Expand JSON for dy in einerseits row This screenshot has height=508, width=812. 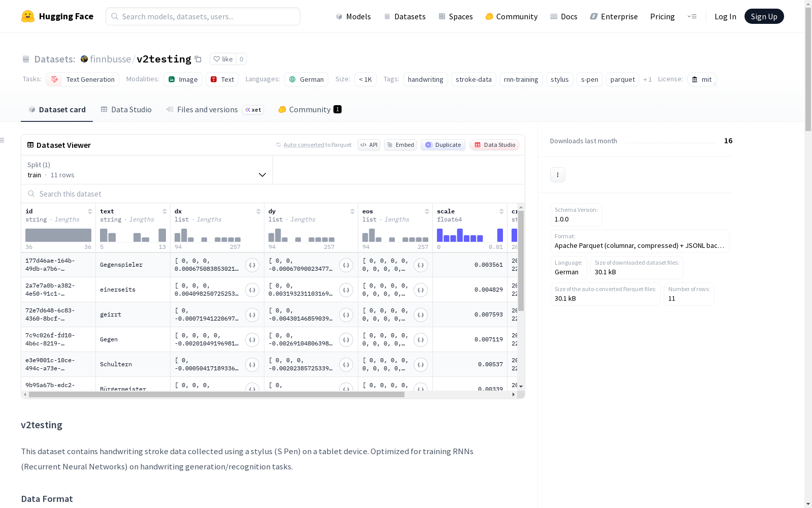[x=346, y=290]
